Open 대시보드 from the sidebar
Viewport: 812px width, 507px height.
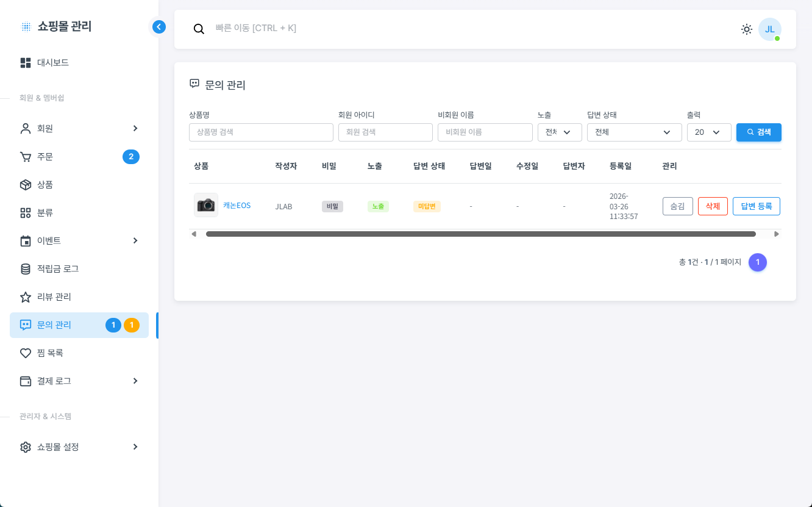(x=52, y=63)
